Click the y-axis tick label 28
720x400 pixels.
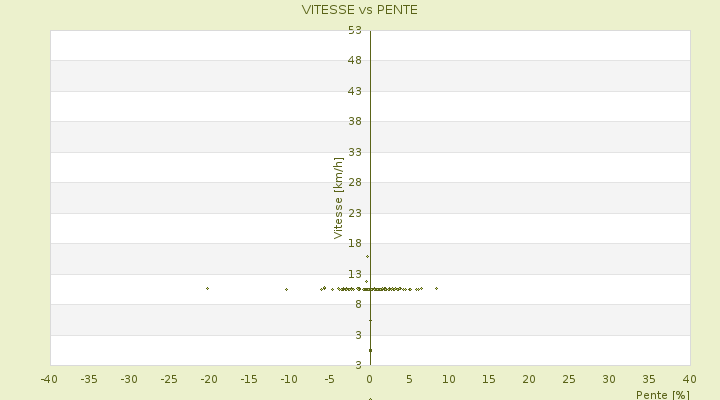(x=355, y=183)
